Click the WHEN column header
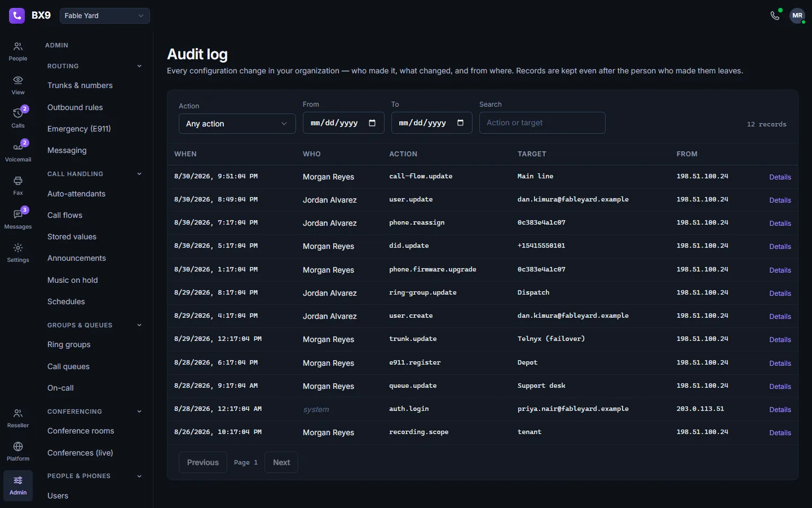Screen dimensions: 812x508 186,154
